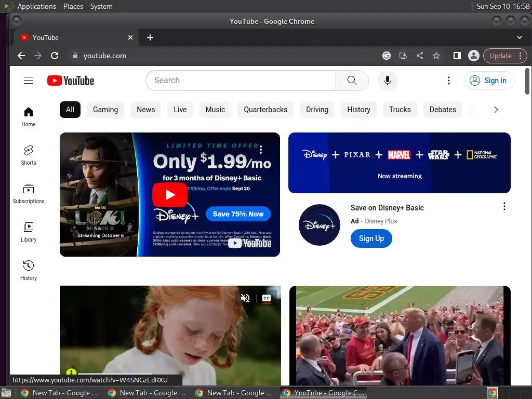
Task: Click Disney+ round channel logo
Action: (320, 225)
